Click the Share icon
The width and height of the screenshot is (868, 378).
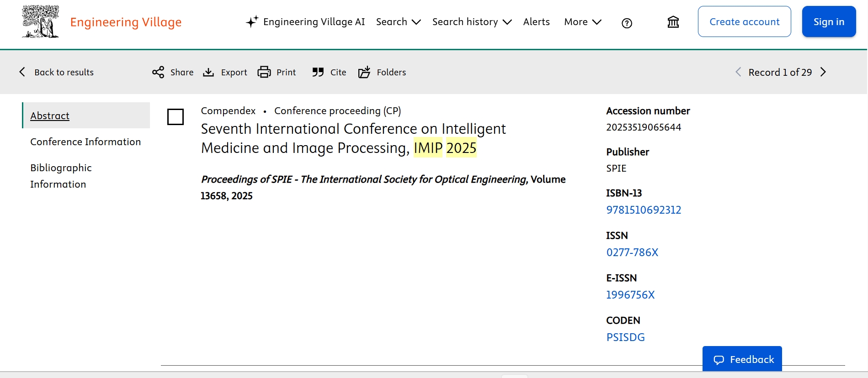pos(158,72)
